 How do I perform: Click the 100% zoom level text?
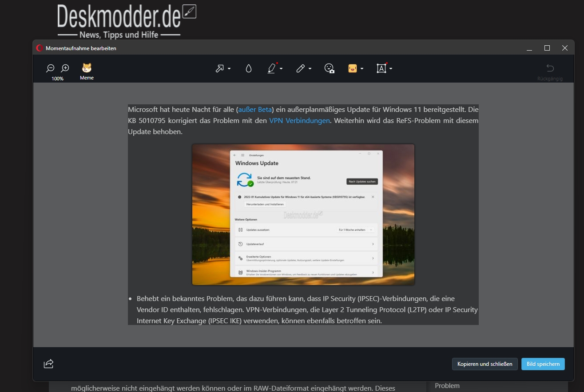[58, 79]
